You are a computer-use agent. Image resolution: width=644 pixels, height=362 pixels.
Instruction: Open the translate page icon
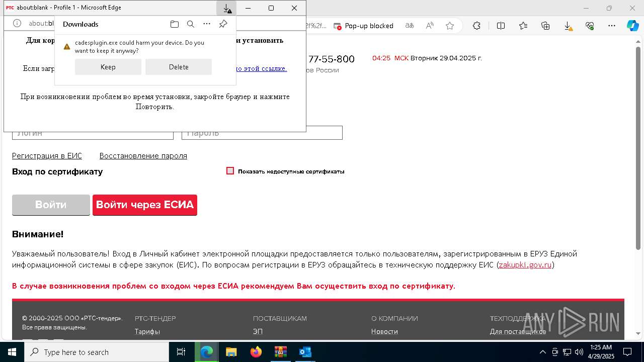(x=410, y=26)
